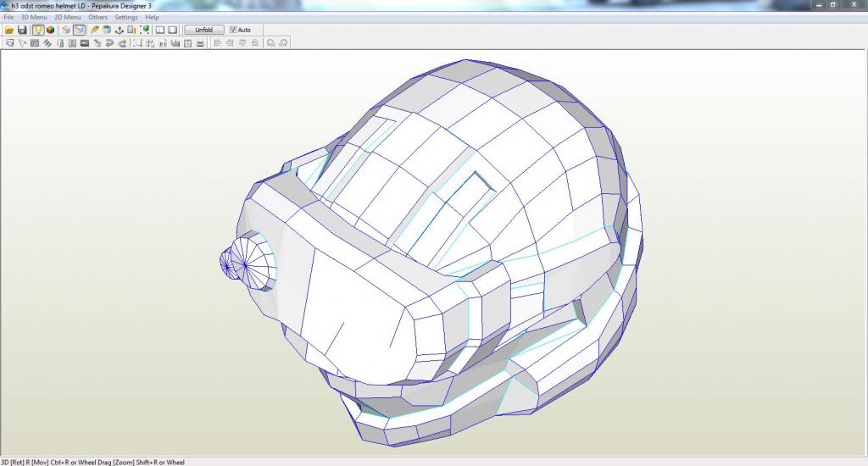Viewport: 868px width, 466px height.
Task: Click the paper-with-ruler size icon
Action: coord(131,30)
